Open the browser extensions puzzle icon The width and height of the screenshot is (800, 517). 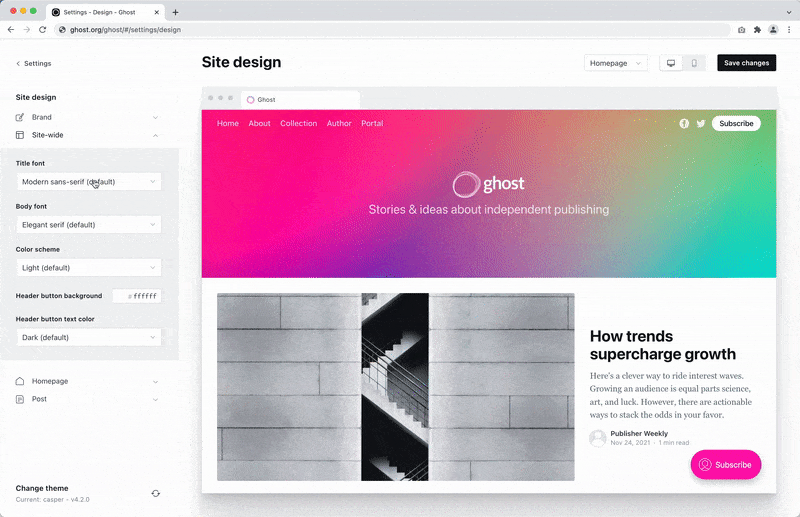757,30
